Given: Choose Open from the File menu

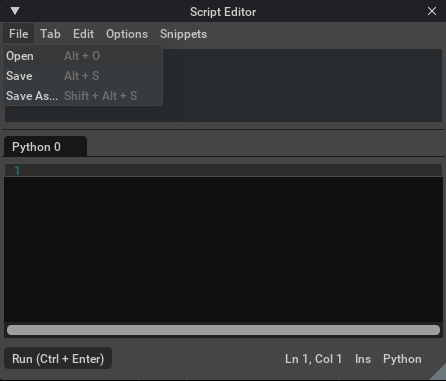Looking at the screenshot, I should [x=83, y=56].
